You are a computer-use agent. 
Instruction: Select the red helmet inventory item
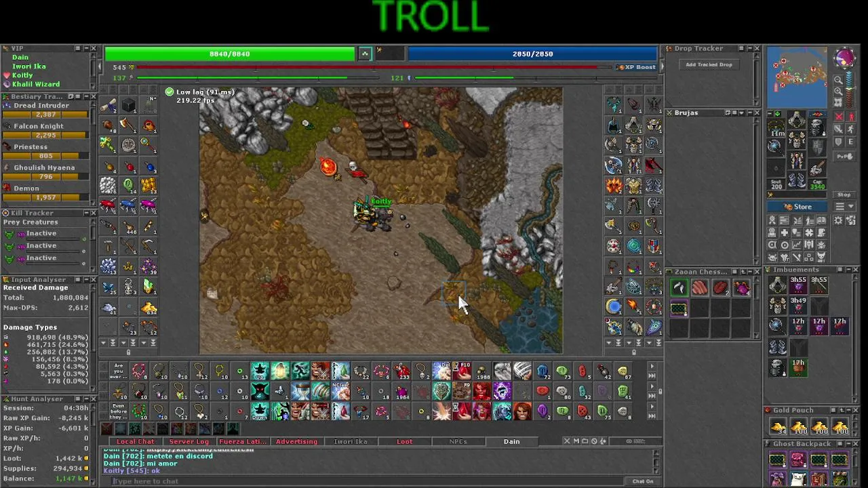[x=149, y=125]
